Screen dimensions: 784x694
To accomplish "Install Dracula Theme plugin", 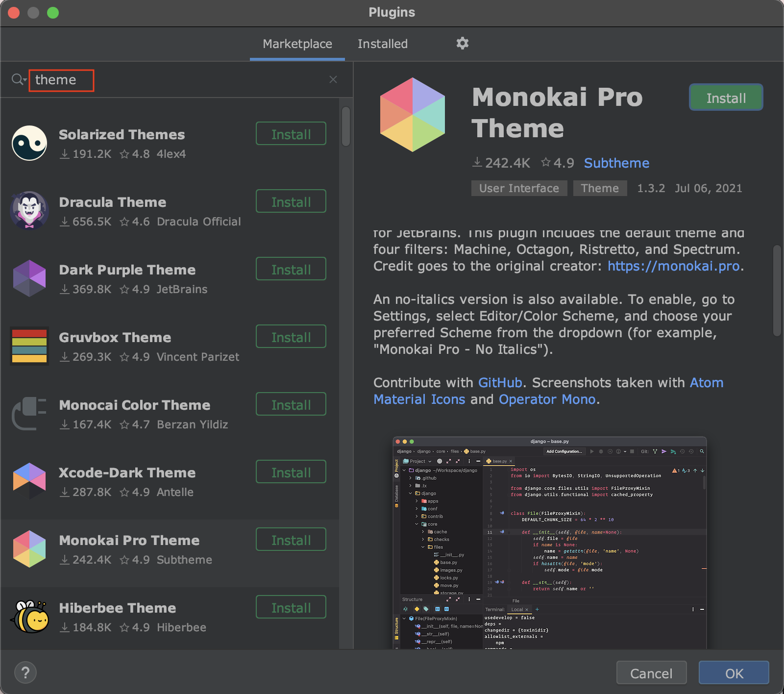I will tap(291, 201).
